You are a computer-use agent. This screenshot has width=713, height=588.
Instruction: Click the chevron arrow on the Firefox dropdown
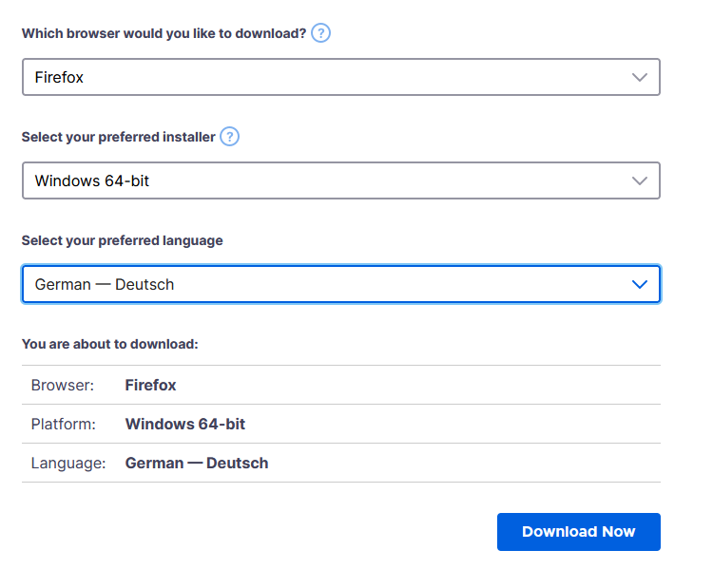[640, 77]
